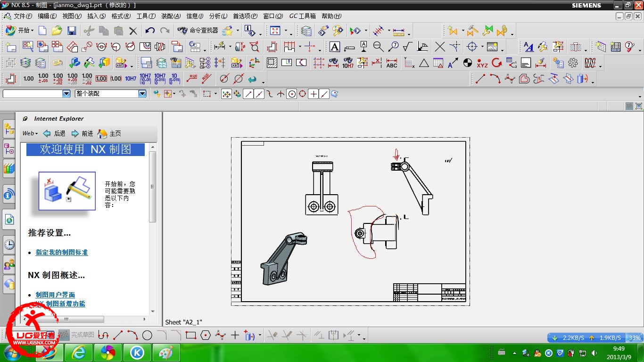Screen dimensions: 644x362
Task: Click the browser panel vertical scrollbar thumb
Action: (152, 187)
